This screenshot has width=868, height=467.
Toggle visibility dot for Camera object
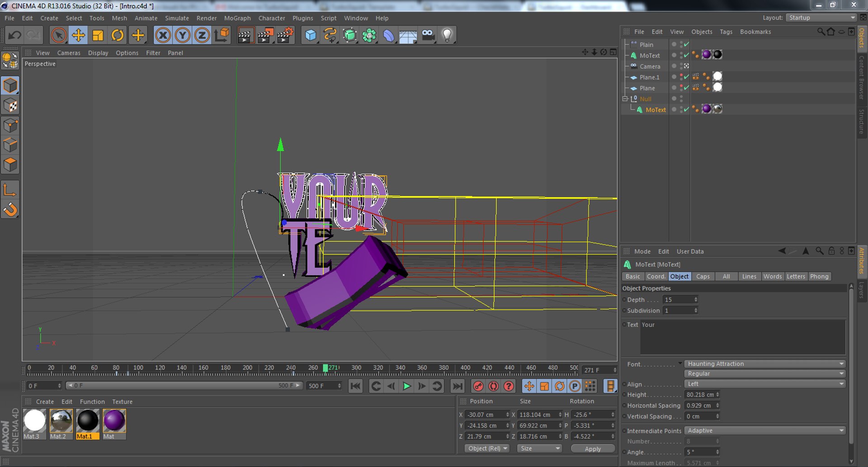coord(674,66)
